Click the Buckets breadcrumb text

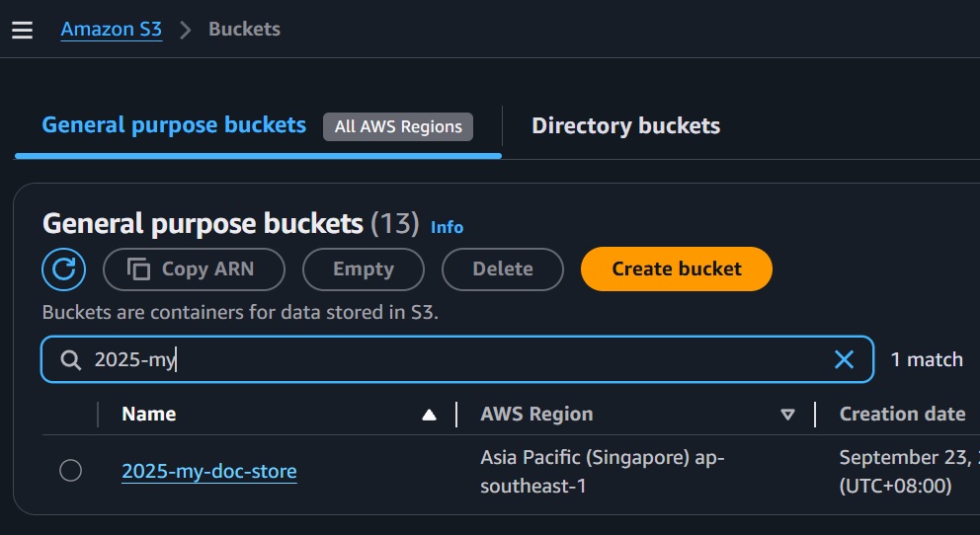(x=244, y=30)
